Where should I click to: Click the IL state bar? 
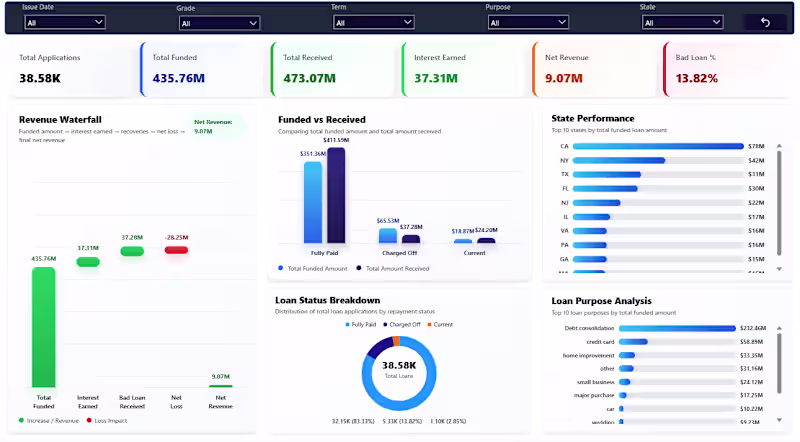(591, 217)
